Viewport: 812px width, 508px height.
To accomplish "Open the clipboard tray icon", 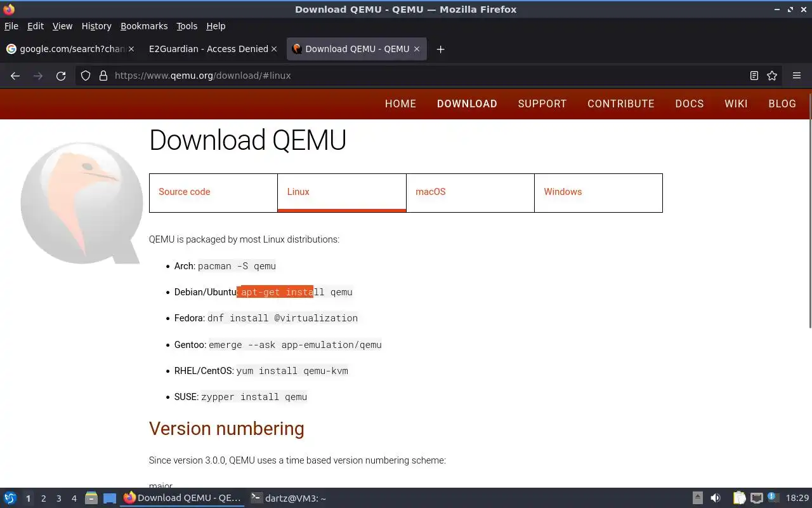I will click(739, 498).
